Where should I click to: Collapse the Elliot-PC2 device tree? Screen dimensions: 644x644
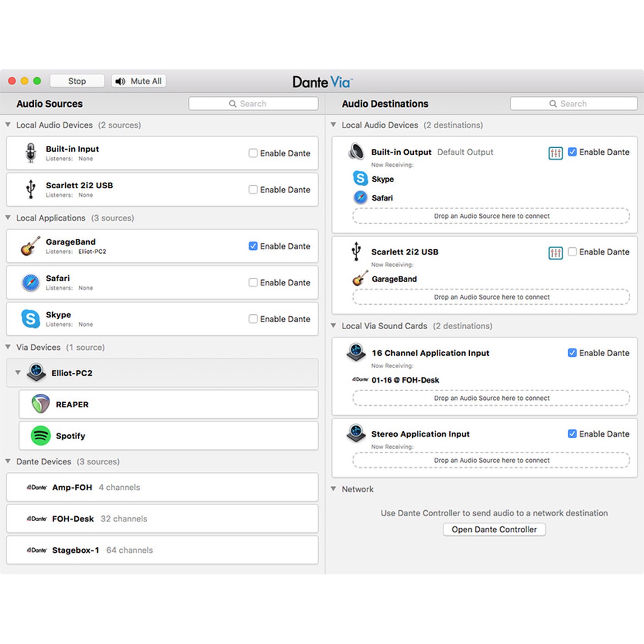coord(18,373)
